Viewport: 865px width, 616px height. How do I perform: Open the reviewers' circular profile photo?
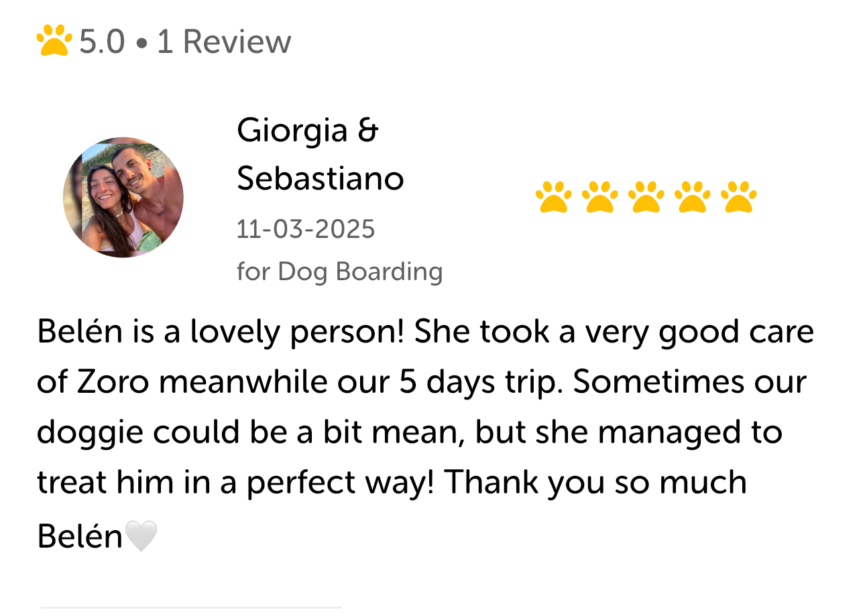(123, 198)
